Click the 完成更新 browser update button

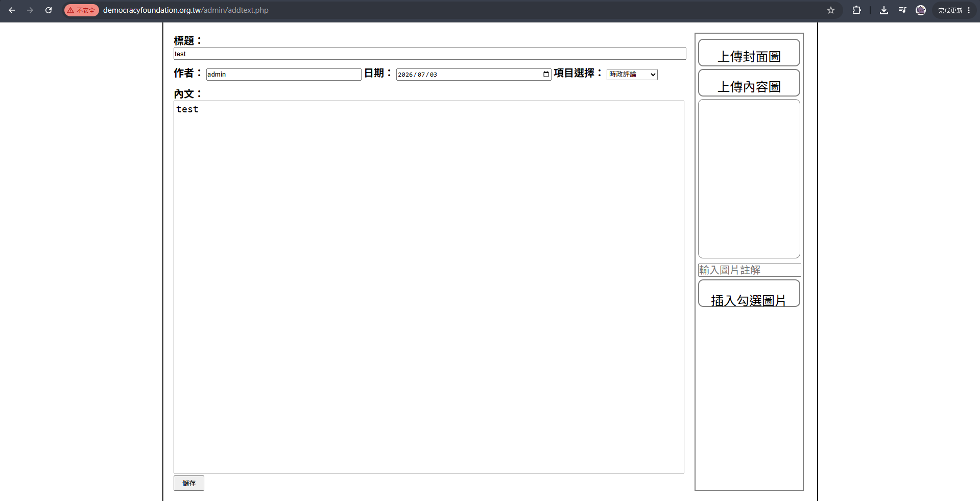tap(954, 10)
